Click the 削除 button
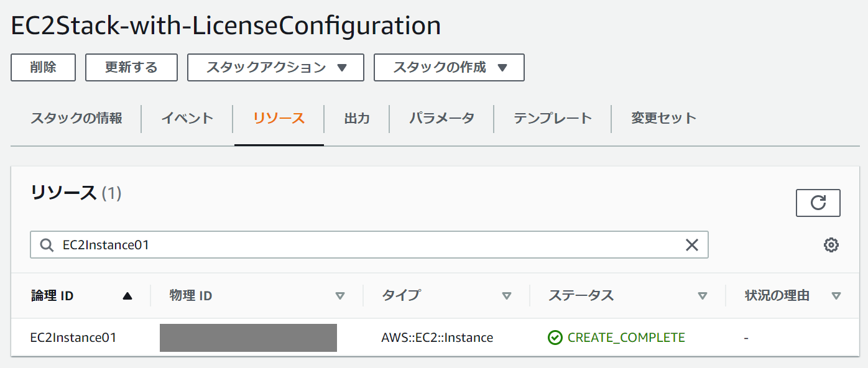Image resolution: width=868 pixels, height=368 pixels. point(43,68)
